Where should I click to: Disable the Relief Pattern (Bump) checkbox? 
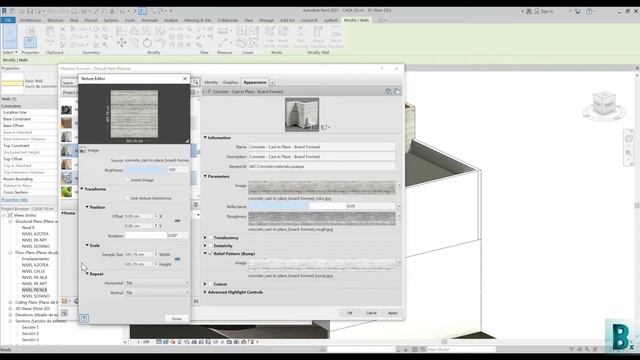coord(210,253)
